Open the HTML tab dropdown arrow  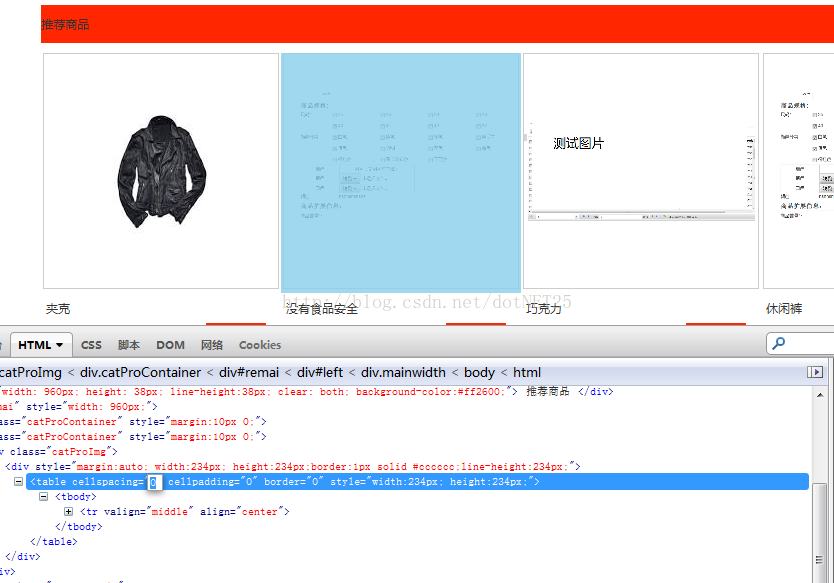[60, 345]
